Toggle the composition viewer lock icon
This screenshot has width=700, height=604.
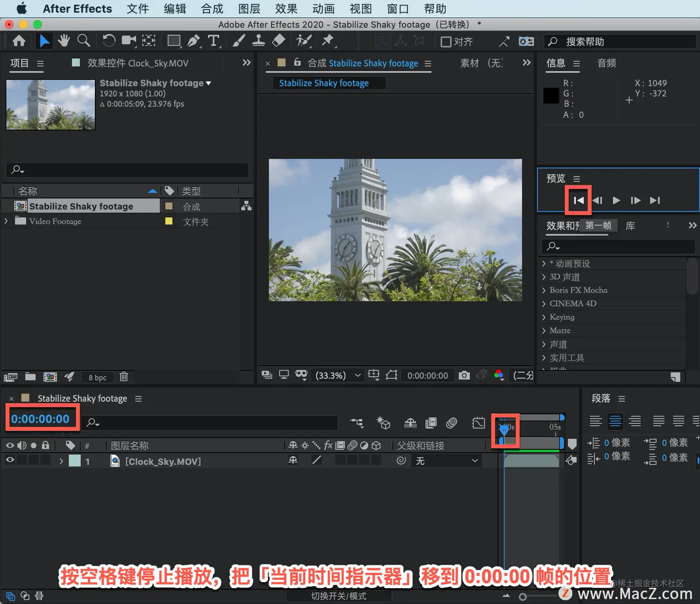pos(297,62)
